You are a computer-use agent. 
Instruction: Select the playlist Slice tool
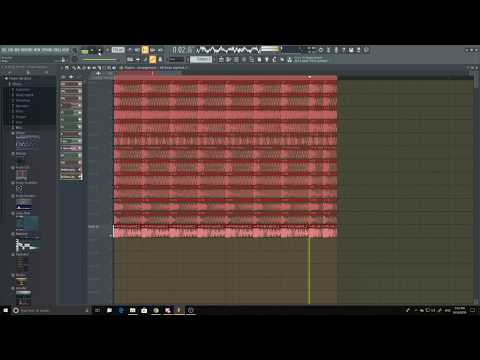click(x=99, y=68)
